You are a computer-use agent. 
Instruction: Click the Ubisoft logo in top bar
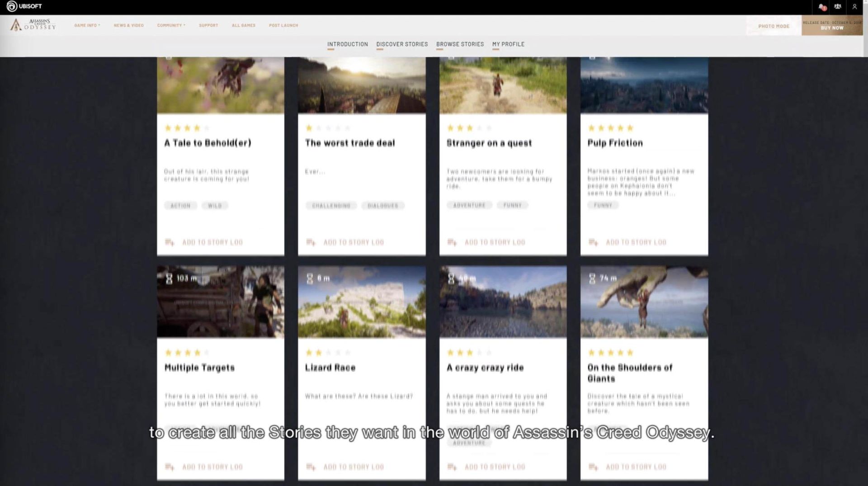tap(24, 6)
